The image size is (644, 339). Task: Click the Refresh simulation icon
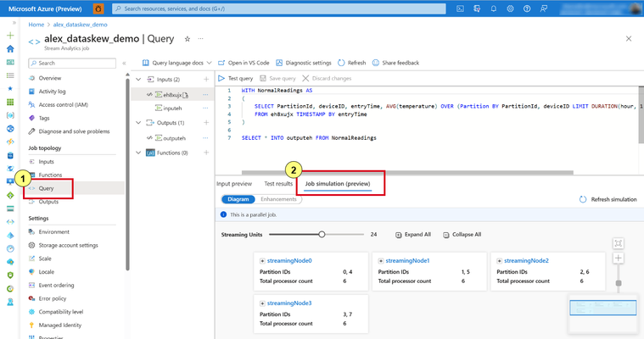tap(582, 199)
